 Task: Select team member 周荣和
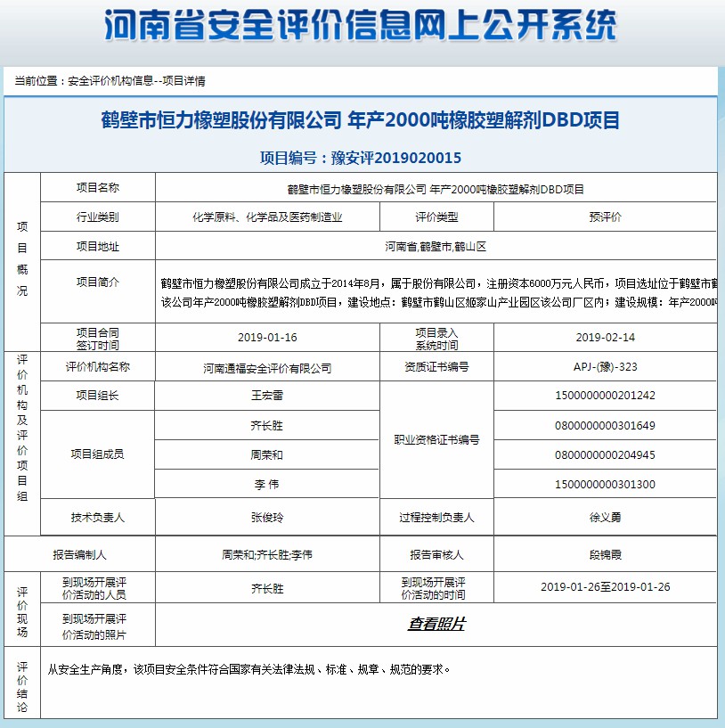click(267, 455)
